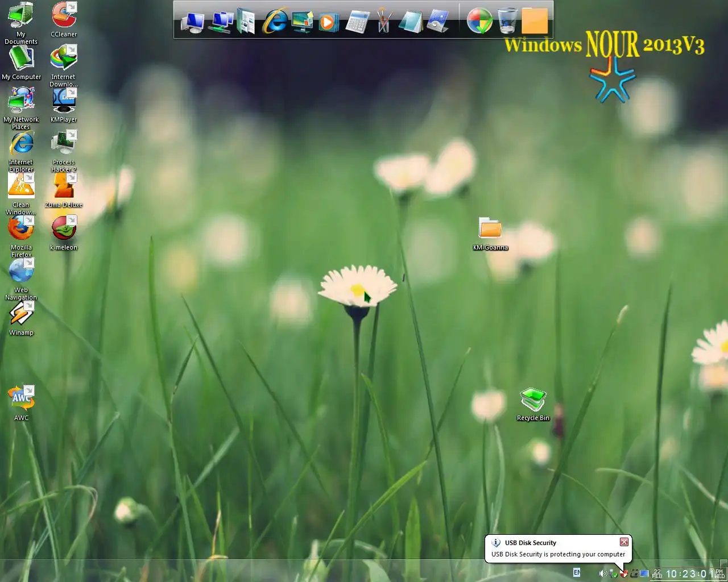Select the Internet Download Manager shortcut
The height and width of the screenshot is (582, 728).
[x=64, y=66]
